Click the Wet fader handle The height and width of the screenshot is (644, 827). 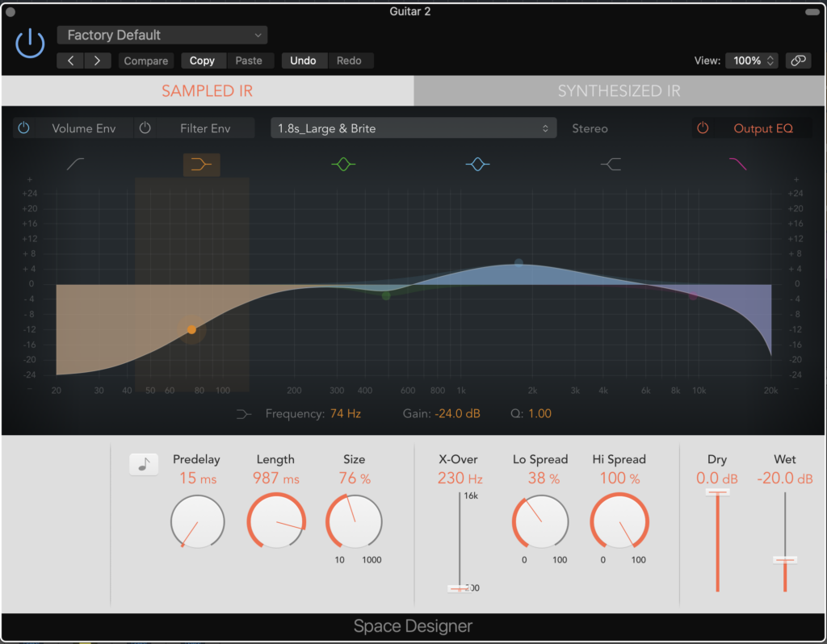click(785, 560)
